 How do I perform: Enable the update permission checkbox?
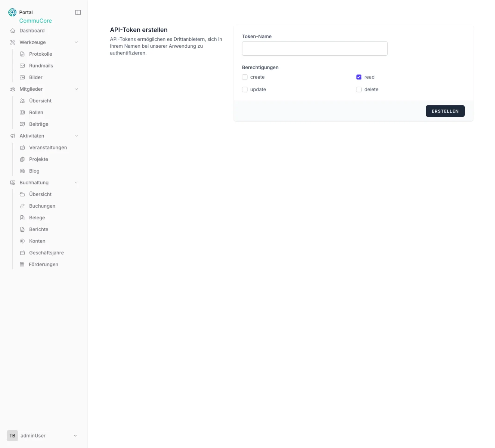click(x=245, y=89)
